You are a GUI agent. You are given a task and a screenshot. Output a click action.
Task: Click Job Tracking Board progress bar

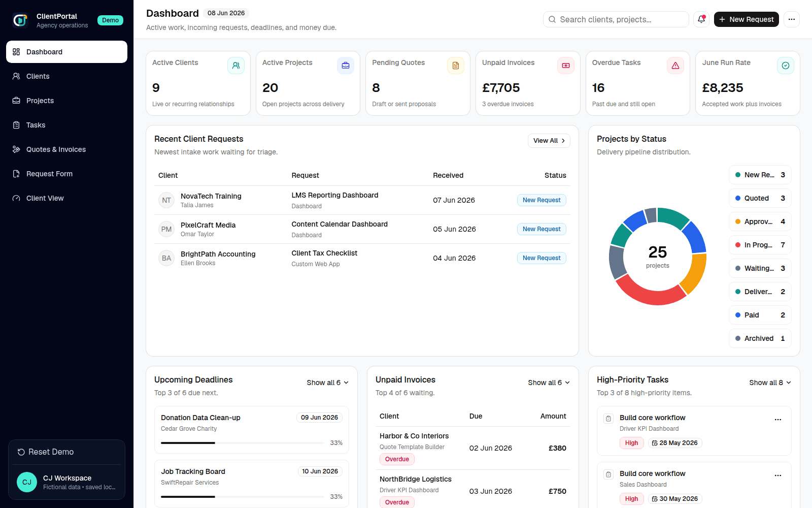pos(243,497)
